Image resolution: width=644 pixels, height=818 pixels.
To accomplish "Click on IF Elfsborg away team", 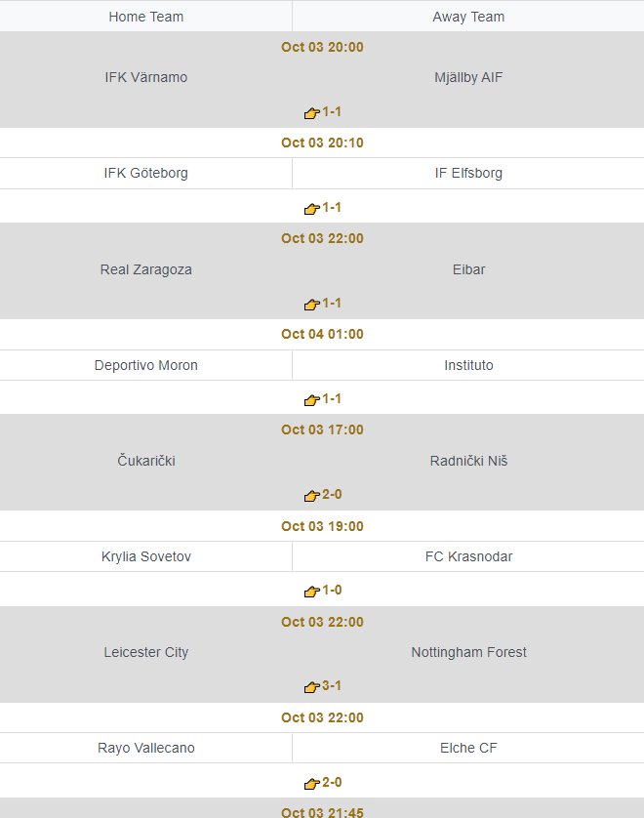I will (x=468, y=173).
